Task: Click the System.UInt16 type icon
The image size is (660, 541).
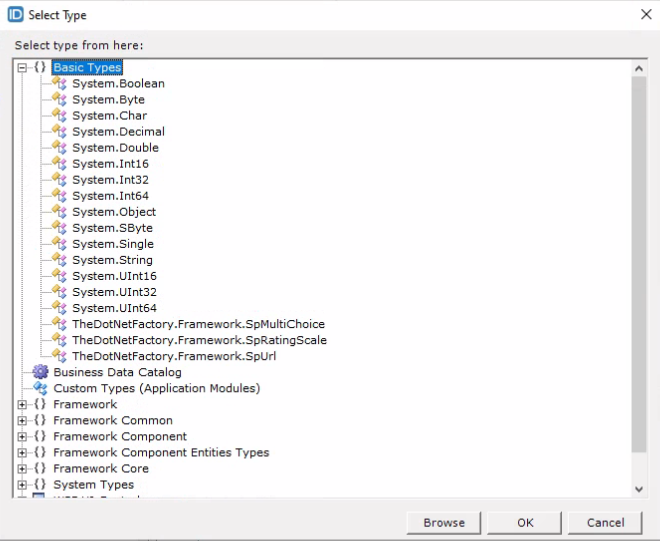Action: tap(59, 275)
